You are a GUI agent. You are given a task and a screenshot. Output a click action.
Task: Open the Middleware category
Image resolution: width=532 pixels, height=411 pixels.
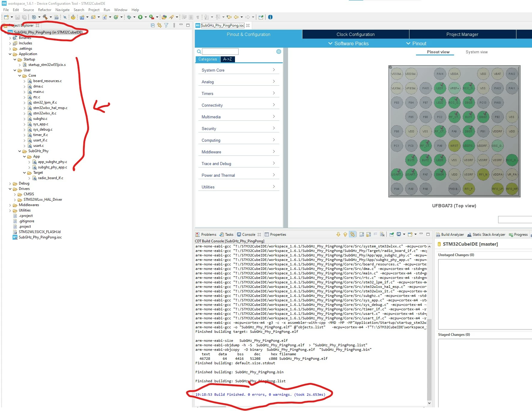click(239, 152)
